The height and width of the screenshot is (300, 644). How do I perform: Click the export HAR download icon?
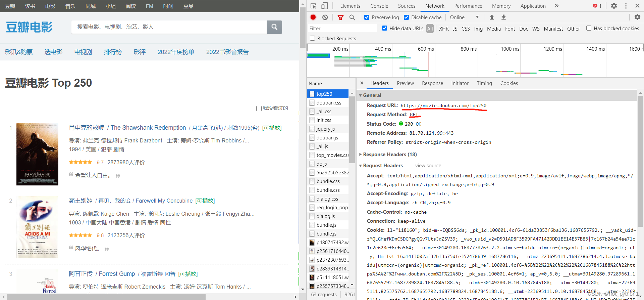[x=503, y=17]
